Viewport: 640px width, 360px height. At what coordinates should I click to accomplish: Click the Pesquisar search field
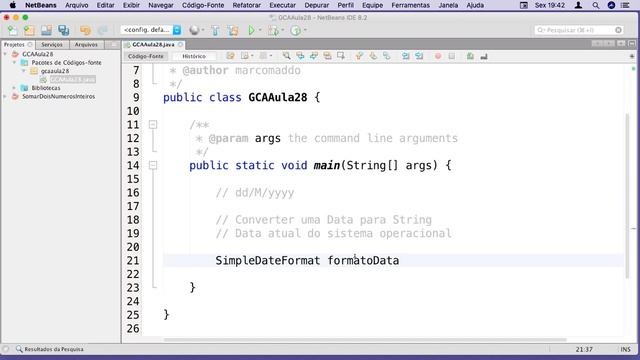pos(579,30)
